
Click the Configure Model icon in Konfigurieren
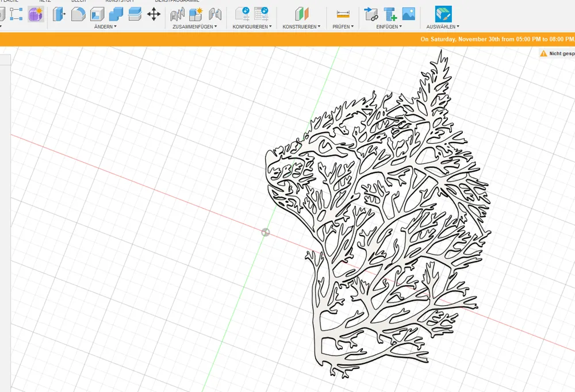pyautogui.click(x=243, y=14)
